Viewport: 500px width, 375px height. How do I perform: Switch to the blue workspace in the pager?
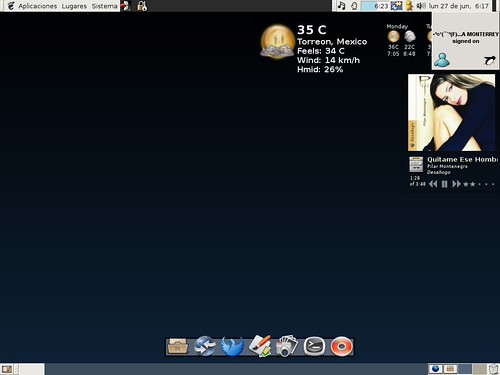465,369
